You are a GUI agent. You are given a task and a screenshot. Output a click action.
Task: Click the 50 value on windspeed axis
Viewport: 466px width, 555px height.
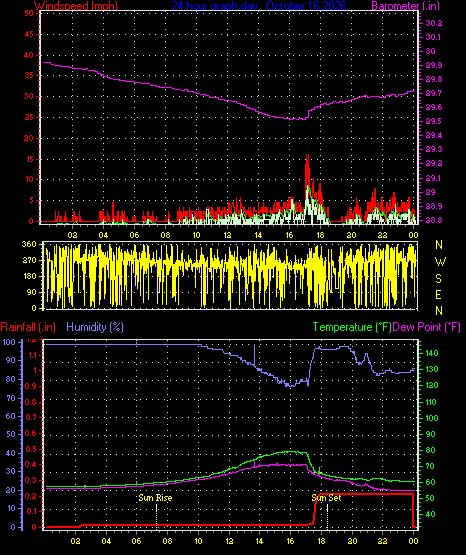pos(29,13)
